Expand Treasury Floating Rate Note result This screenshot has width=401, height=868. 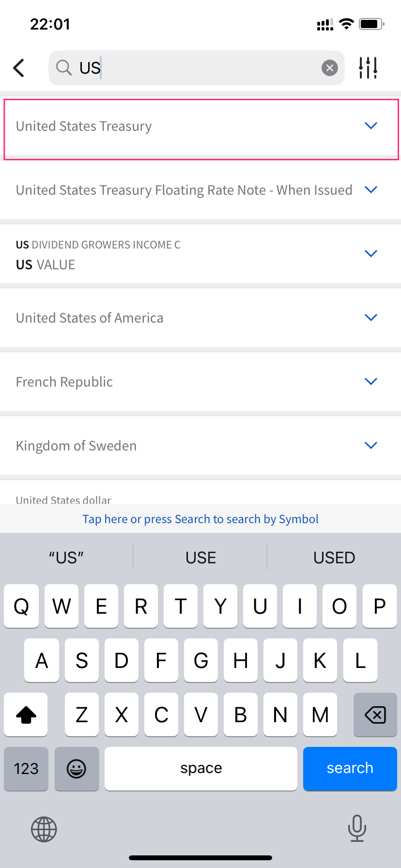pyautogui.click(x=371, y=190)
